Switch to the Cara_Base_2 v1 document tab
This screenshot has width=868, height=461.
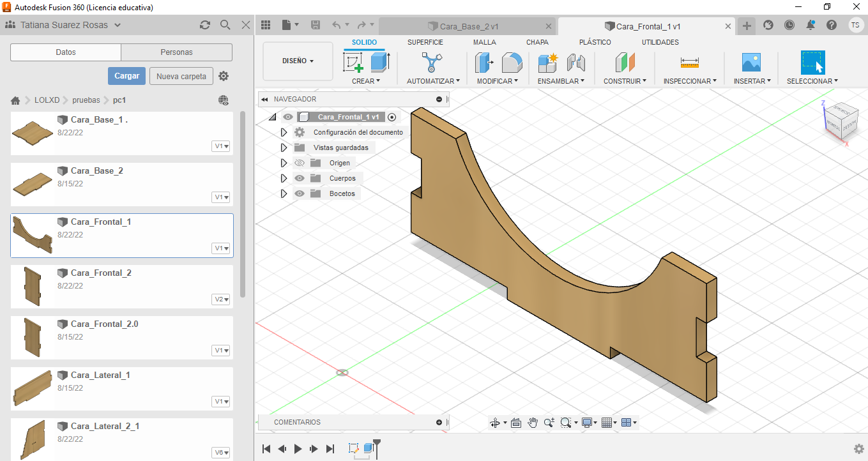468,26
